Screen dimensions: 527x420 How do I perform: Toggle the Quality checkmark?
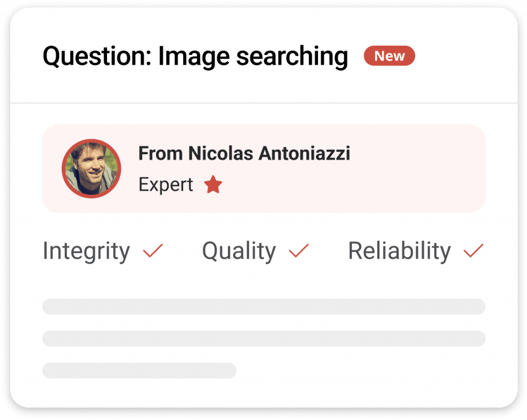[298, 251]
